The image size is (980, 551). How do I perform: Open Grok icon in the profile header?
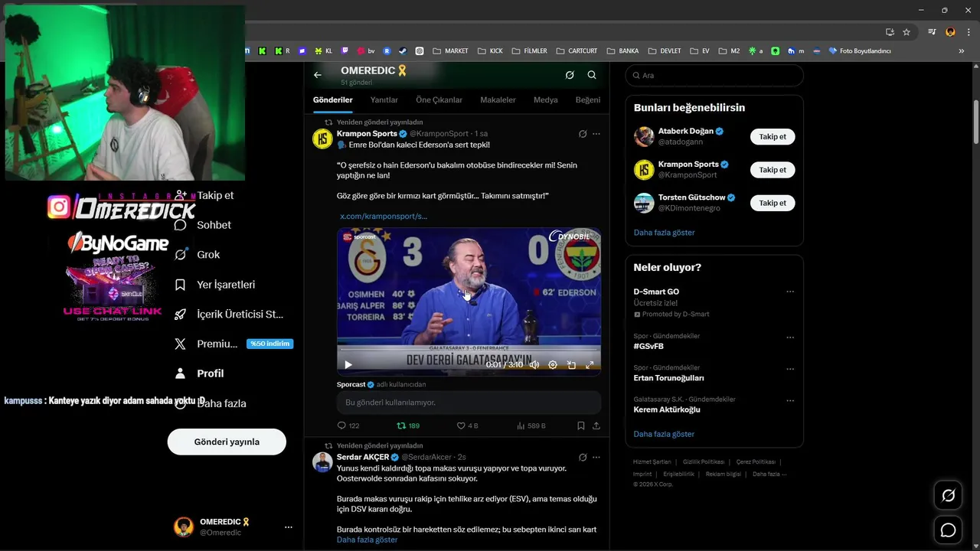tap(570, 75)
